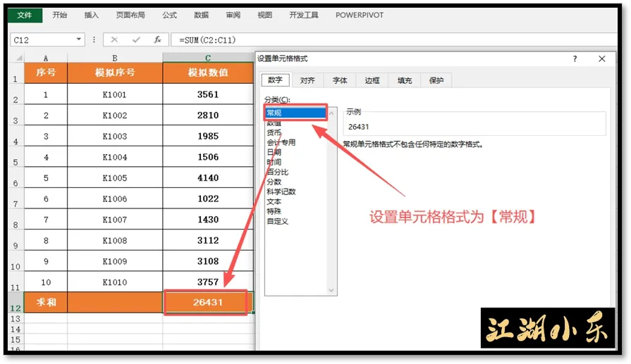Switch to the 保护 tab
This screenshot has width=631, height=364.
tap(436, 80)
